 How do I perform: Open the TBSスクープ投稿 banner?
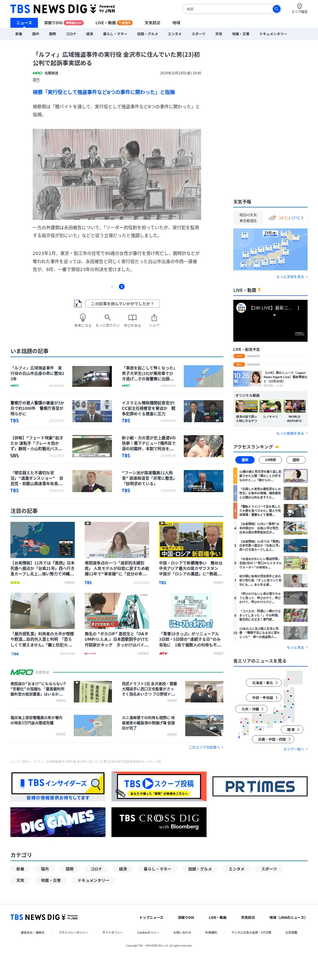click(x=159, y=786)
